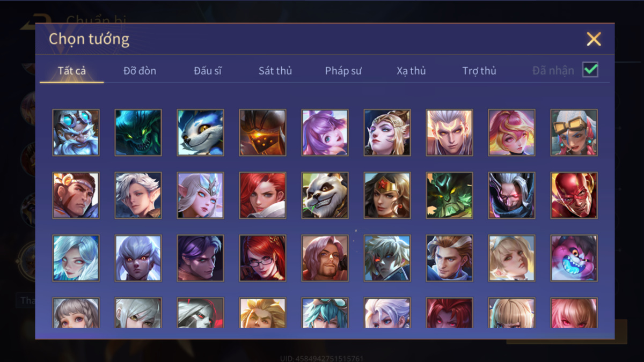Switch to the Đỡ đòn tab
The height and width of the screenshot is (362, 644).
tap(140, 71)
